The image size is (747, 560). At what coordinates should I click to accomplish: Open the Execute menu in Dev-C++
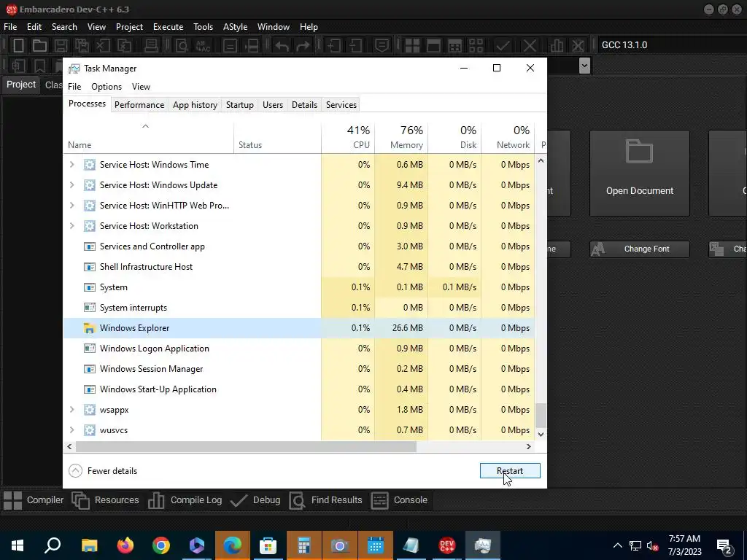(x=168, y=27)
